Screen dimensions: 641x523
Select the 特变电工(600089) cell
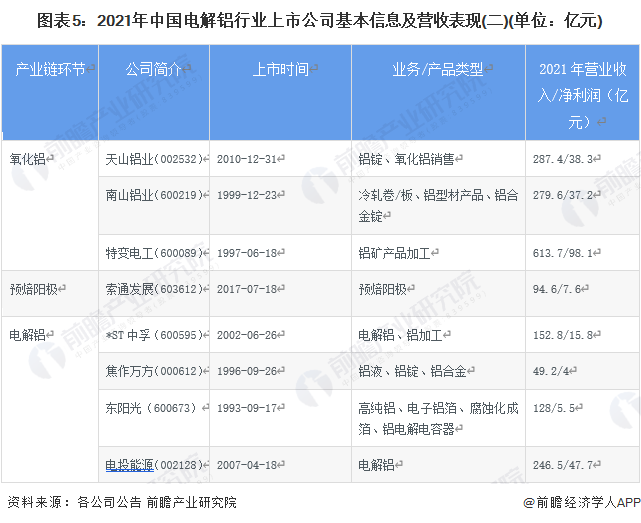(x=154, y=252)
